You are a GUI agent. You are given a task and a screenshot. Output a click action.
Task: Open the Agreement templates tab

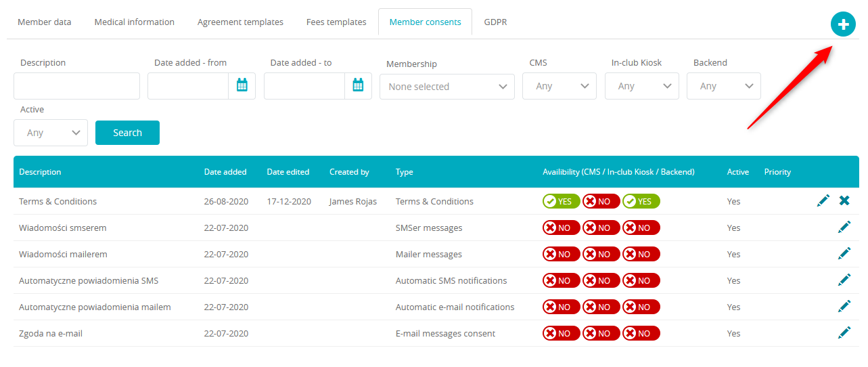click(x=240, y=22)
